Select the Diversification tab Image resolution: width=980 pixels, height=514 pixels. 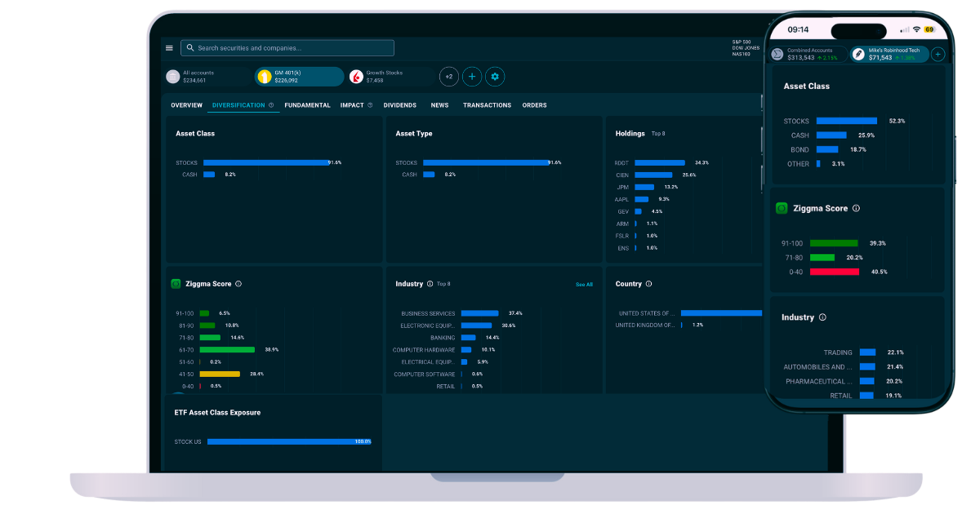coord(238,105)
